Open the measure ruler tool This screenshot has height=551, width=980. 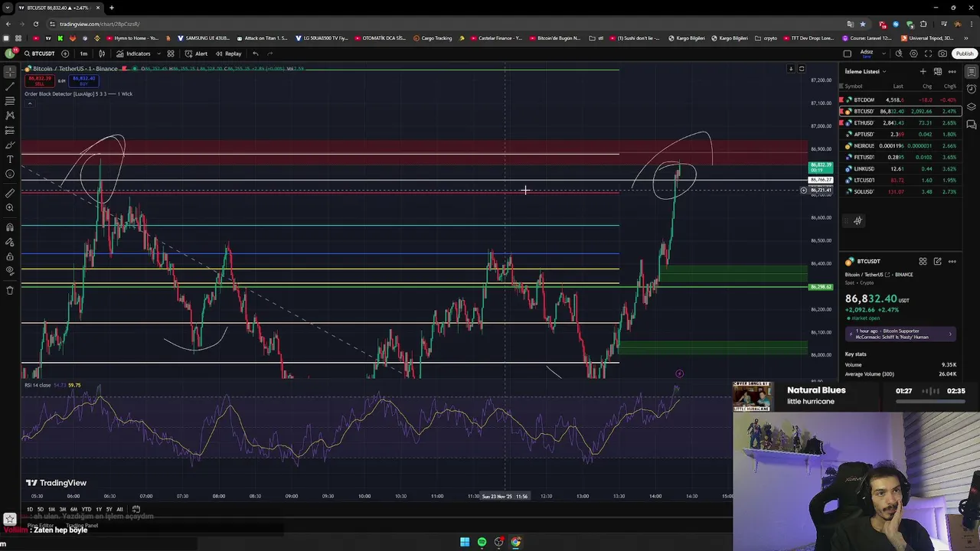[10, 194]
